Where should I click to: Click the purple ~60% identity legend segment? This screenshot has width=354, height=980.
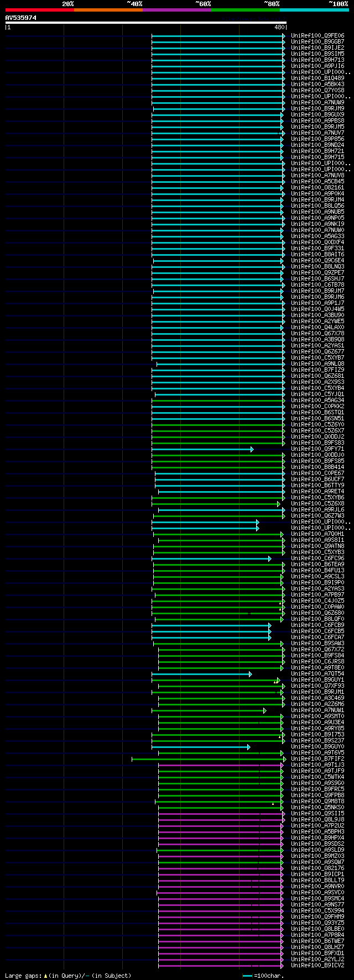coord(176,10)
